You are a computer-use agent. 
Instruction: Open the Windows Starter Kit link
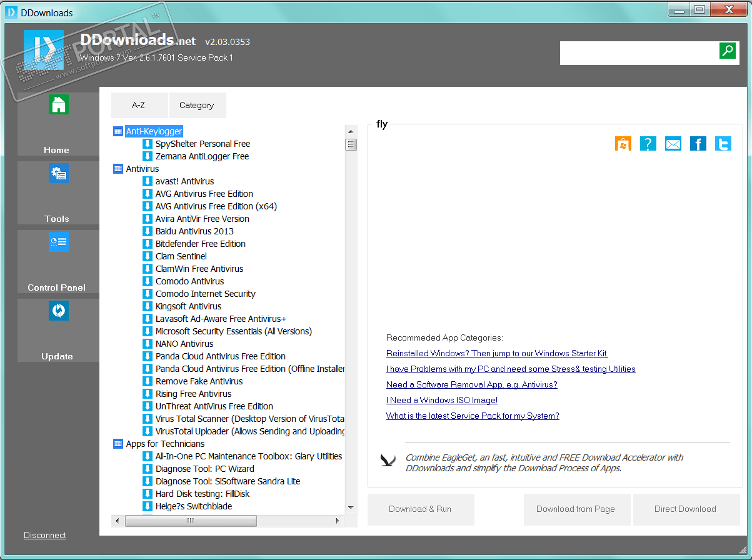[497, 353]
